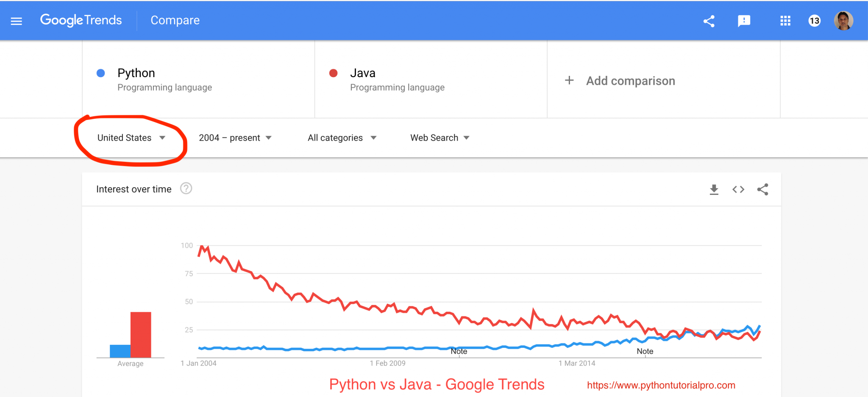The width and height of the screenshot is (868, 397).
Task: Download the Interest over time chart data
Action: point(714,189)
